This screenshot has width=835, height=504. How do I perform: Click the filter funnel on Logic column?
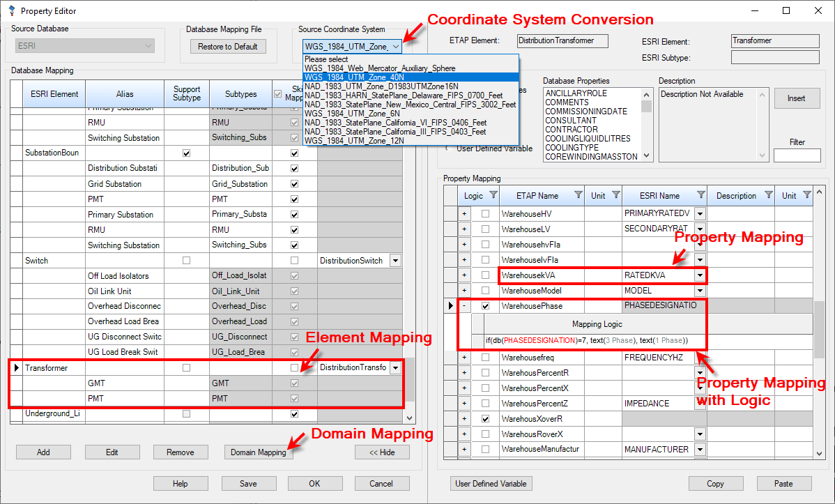coord(495,195)
